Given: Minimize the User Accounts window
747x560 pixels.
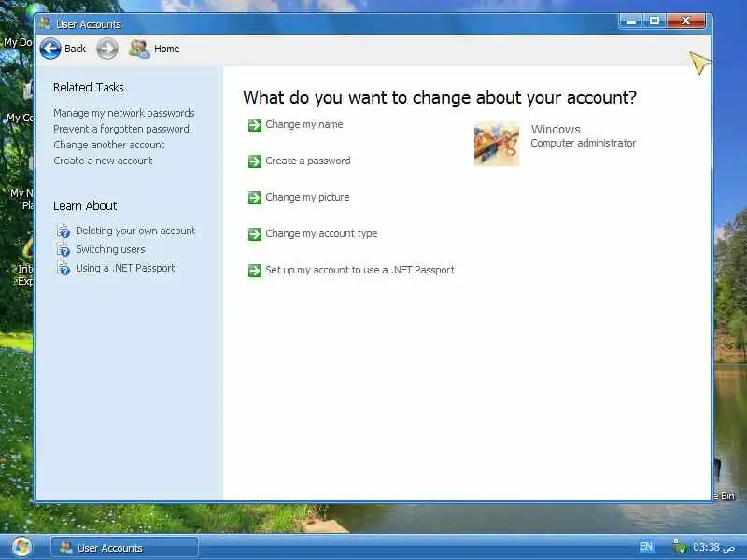Looking at the screenshot, I should pyautogui.click(x=631, y=21).
